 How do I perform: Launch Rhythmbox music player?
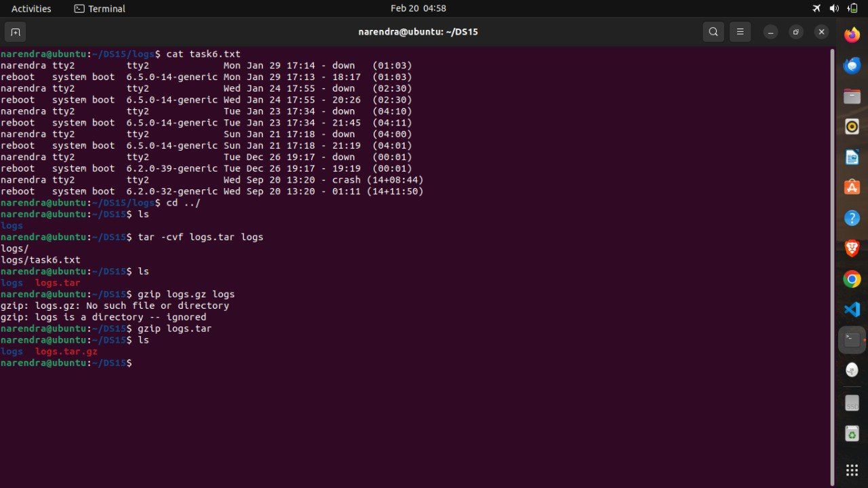(x=852, y=127)
